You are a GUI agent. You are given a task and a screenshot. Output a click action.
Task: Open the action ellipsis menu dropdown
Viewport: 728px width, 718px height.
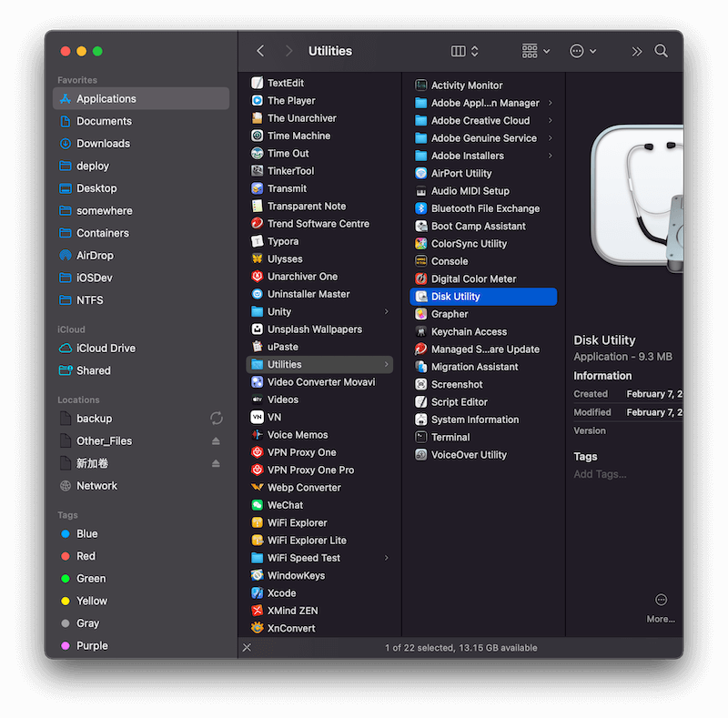pyautogui.click(x=583, y=51)
